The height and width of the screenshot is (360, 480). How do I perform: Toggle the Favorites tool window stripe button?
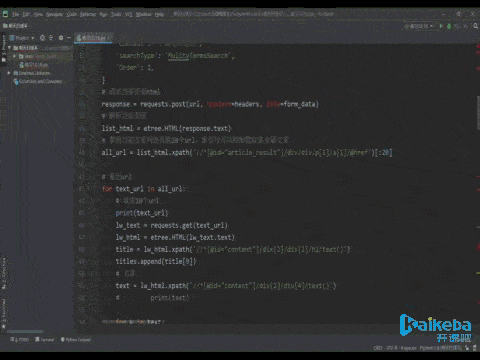click(4, 313)
